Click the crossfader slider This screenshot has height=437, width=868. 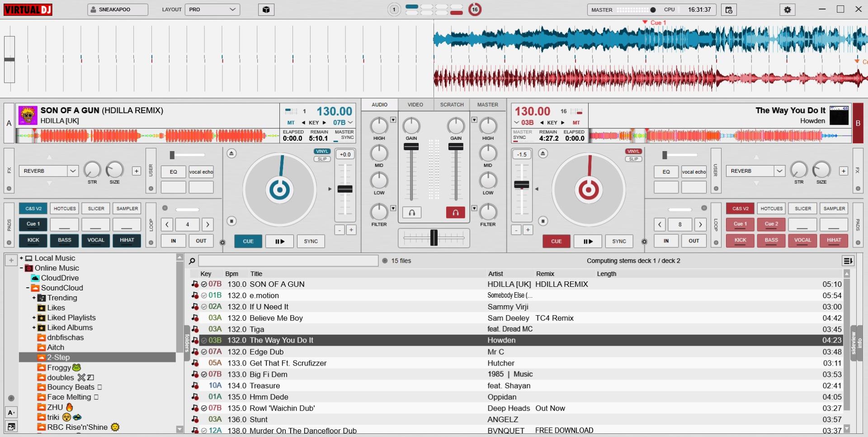pos(434,237)
